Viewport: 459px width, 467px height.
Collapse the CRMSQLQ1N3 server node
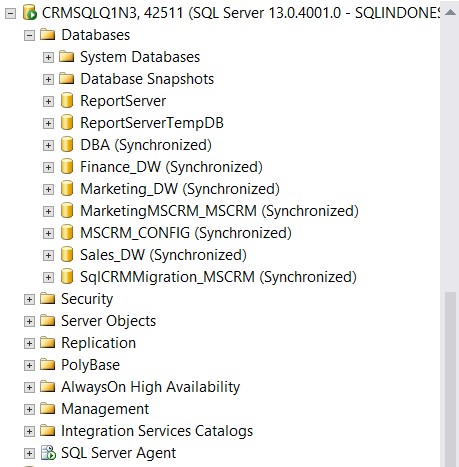[10, 14]
